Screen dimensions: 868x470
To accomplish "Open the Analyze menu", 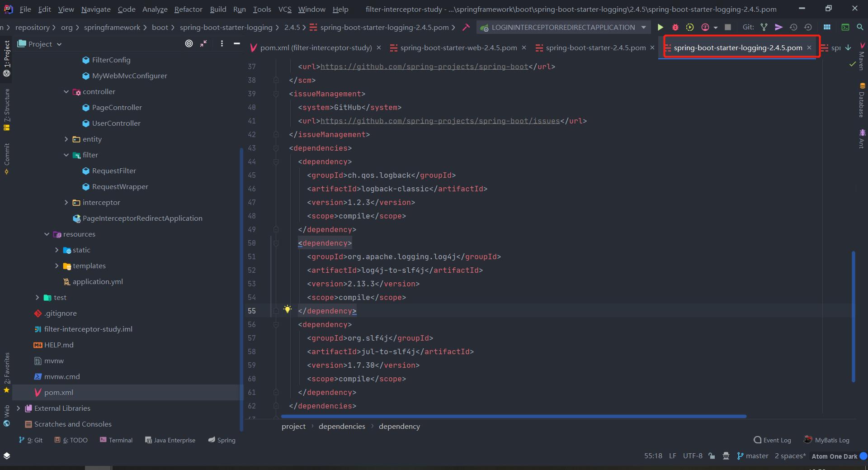I will [x=155, y=9].
